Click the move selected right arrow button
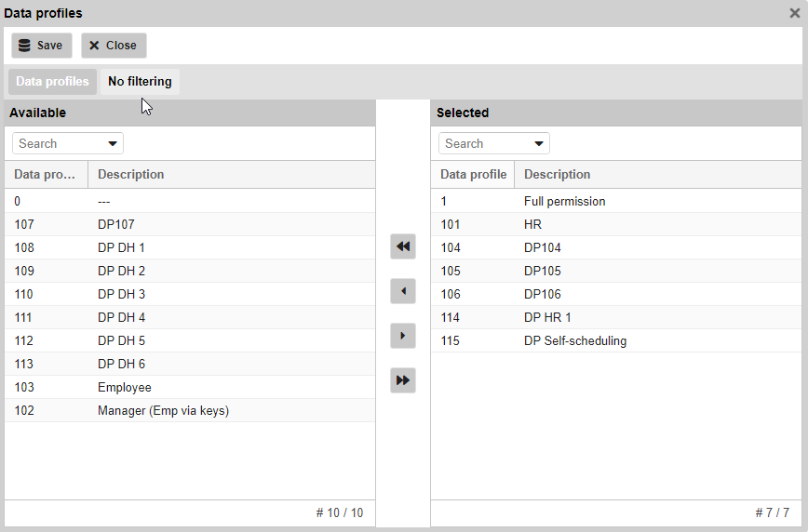Viewport: 808px width, 532px height. click(x=403, y=336)
